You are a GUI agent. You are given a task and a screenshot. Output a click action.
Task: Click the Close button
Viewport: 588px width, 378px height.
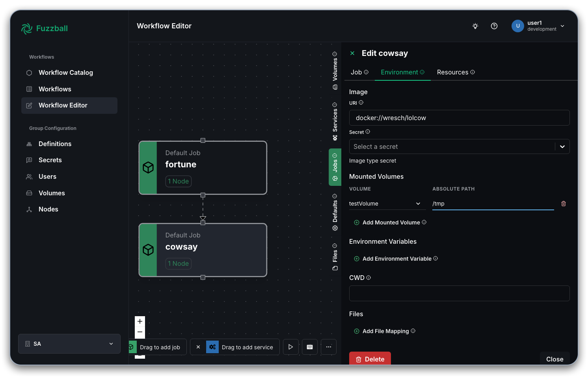(x=555, y=359)
